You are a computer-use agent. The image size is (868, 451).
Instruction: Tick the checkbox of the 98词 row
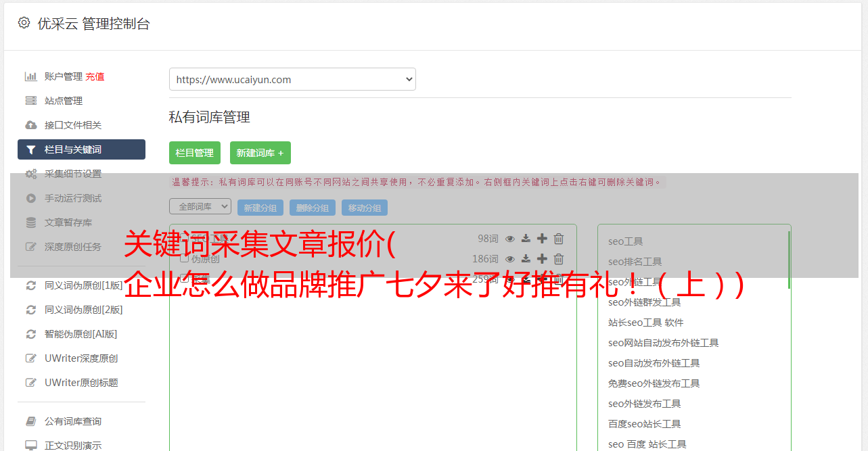(x=184, y=239)
